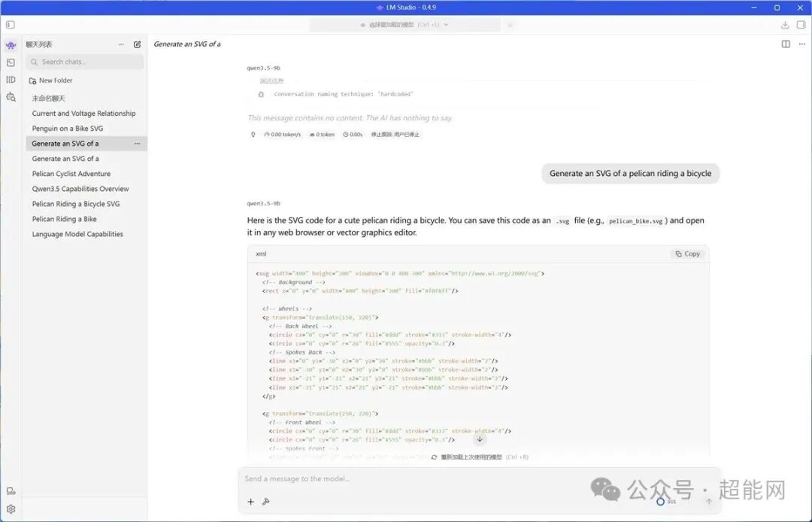Copy the xml code block
Image resolution: width=812 pixels, height=522 pixels.
(x=688, y=253)
